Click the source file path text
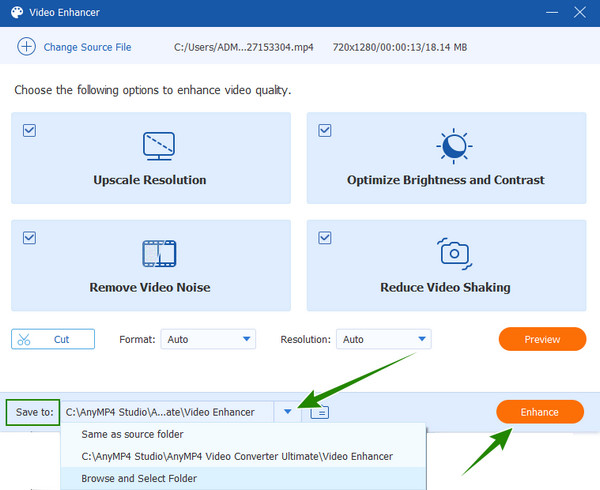Image resolution: width=600 pixels, height=490 pixels. click(x=244, y=47)
